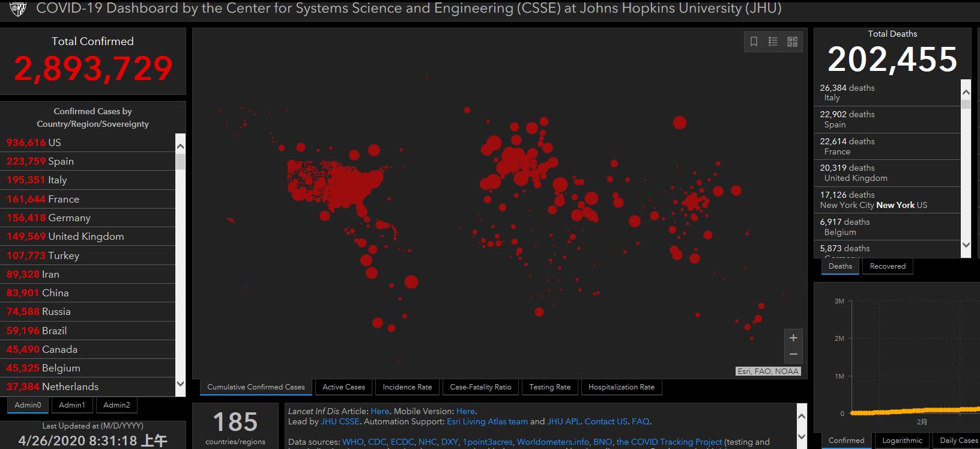Zoom out on the map
The width and height of the screenshot is (980, 449).
tap(793, 355)
